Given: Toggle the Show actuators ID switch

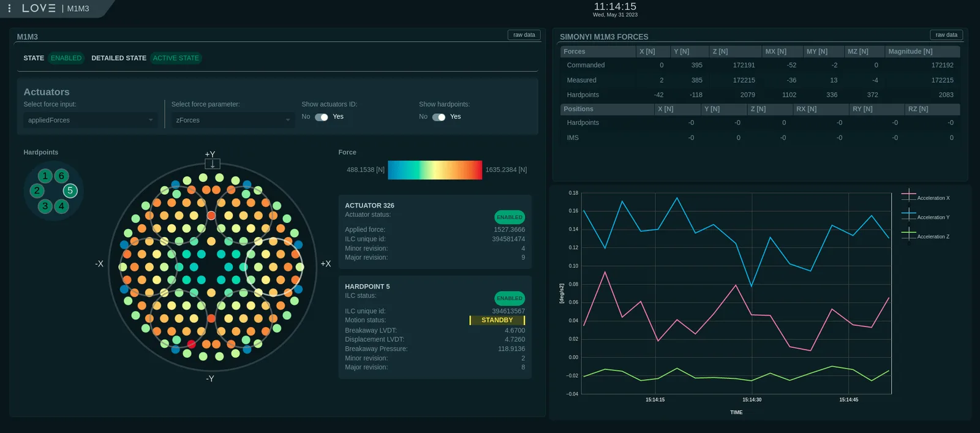Looking at the screenshot, I should click(322, 117).
